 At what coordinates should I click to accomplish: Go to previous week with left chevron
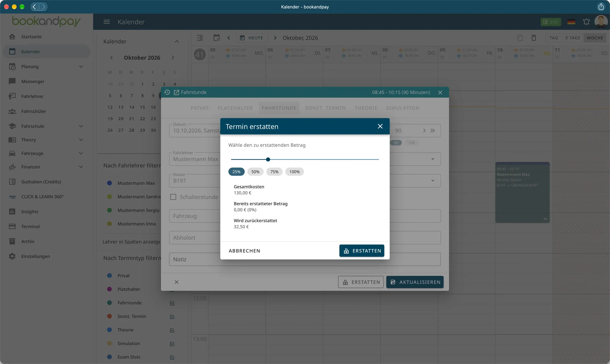(x=229, y=38)
